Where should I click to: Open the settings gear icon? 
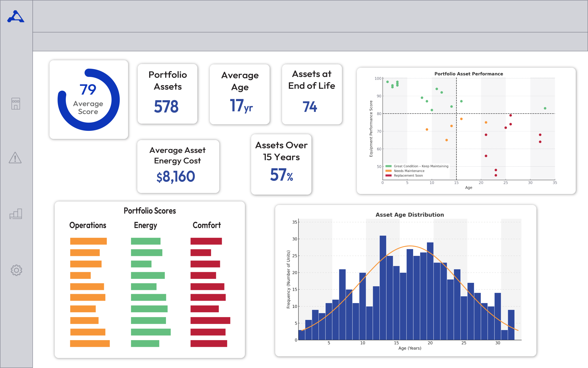tap(16, 270)
